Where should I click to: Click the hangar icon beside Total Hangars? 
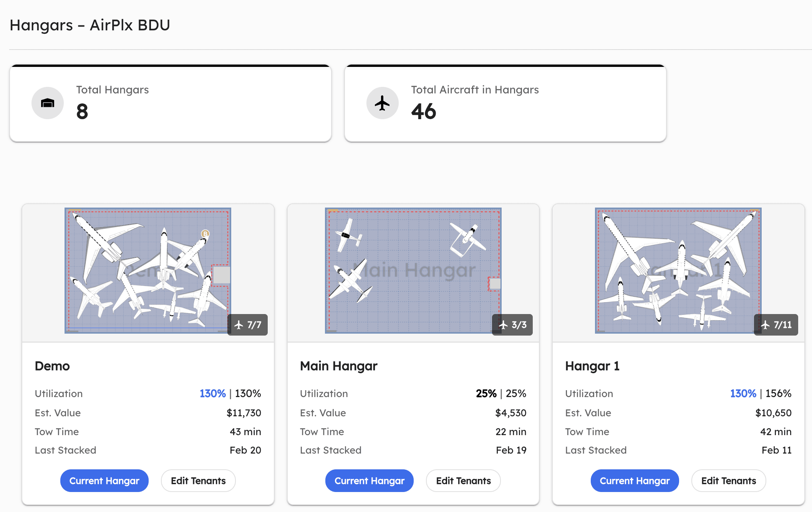click(x=48, y=103)
